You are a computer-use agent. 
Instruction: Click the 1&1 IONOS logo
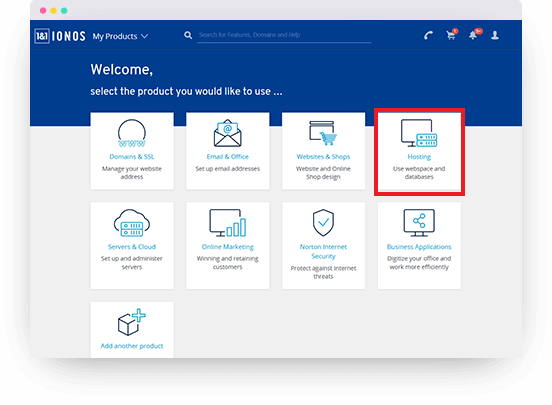pyautogui.click(x=60, y=36)
